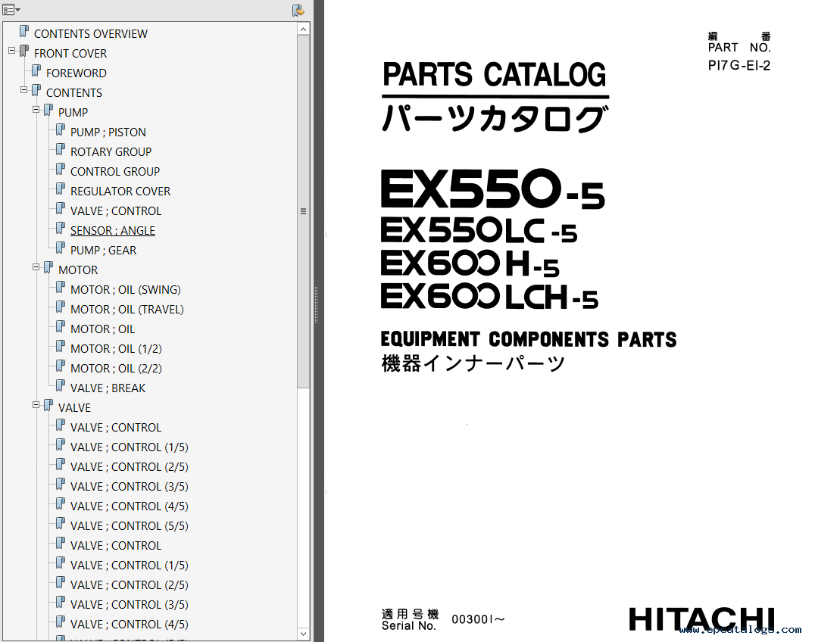
Task: Open MOTOR ; OIL (TRAVEL) bookmark
Action: (127, 310)
